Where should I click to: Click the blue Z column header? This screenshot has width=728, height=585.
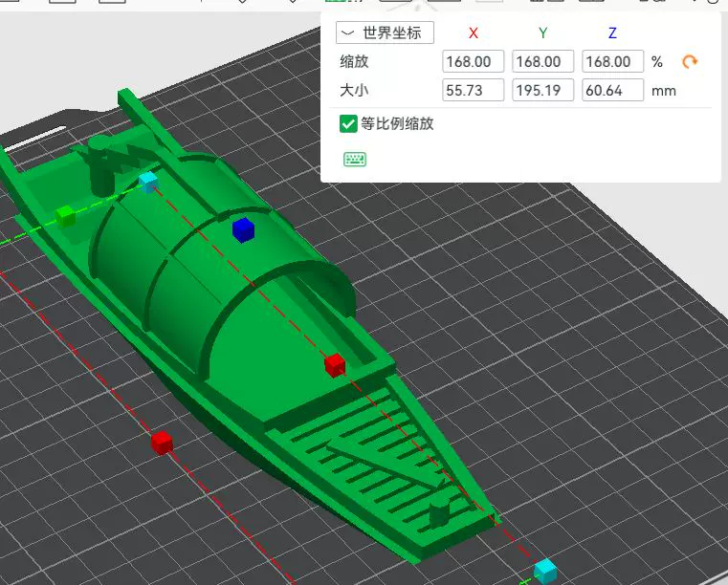click(x=612, y=32)
